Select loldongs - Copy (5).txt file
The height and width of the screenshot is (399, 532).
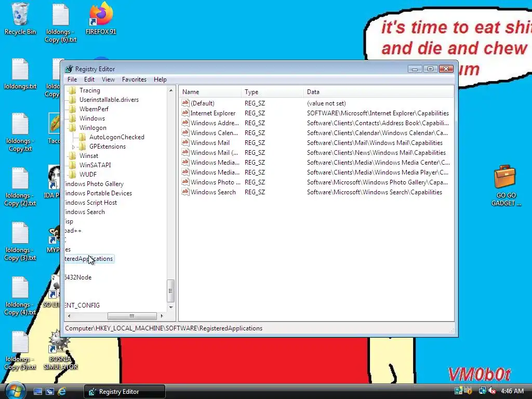pyautogui.click(x=20, y=351)
